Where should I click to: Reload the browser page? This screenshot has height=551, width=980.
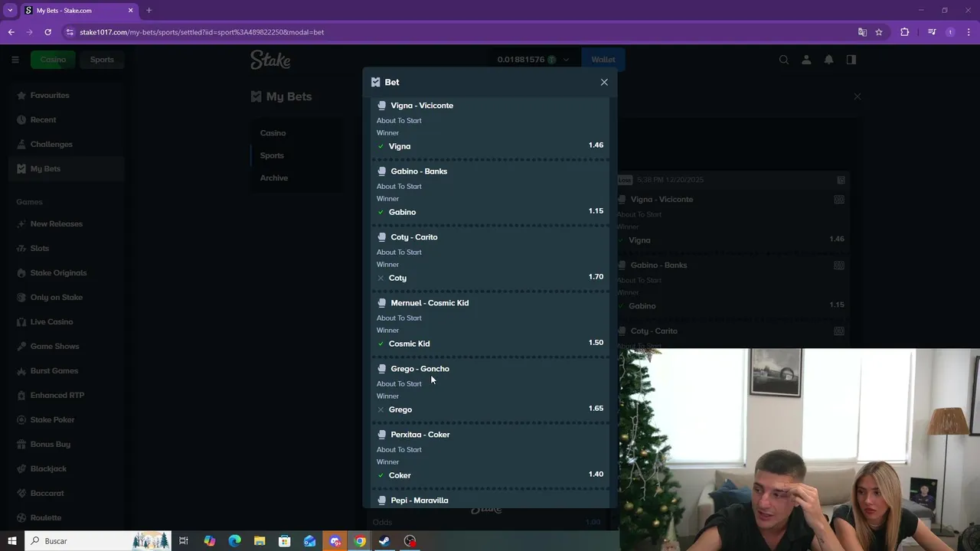tap(47, 32)
